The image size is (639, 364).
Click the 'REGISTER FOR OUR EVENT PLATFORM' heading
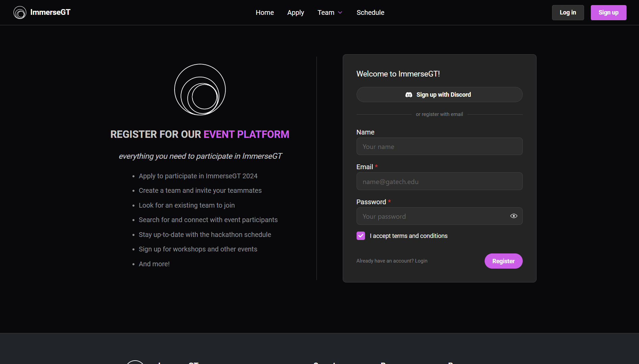coord(200,134)
